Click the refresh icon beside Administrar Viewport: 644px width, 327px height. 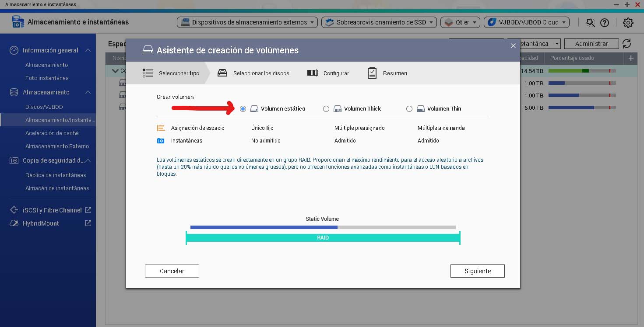(627, 43)
